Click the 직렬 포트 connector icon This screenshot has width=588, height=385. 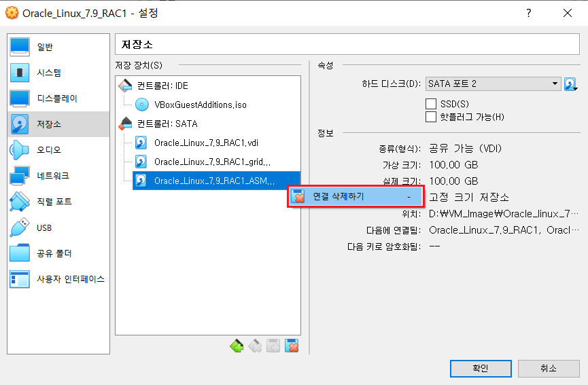pos(20,202)
